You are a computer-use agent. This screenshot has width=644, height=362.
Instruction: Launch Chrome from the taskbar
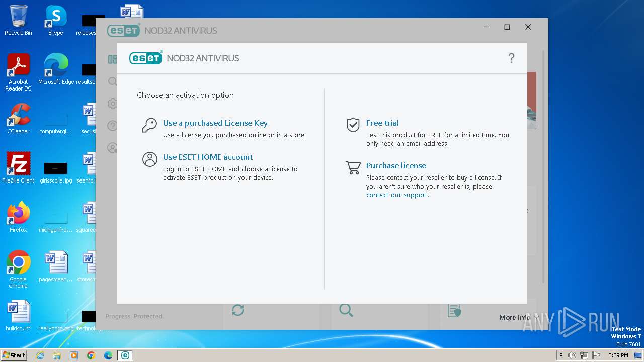91,355
